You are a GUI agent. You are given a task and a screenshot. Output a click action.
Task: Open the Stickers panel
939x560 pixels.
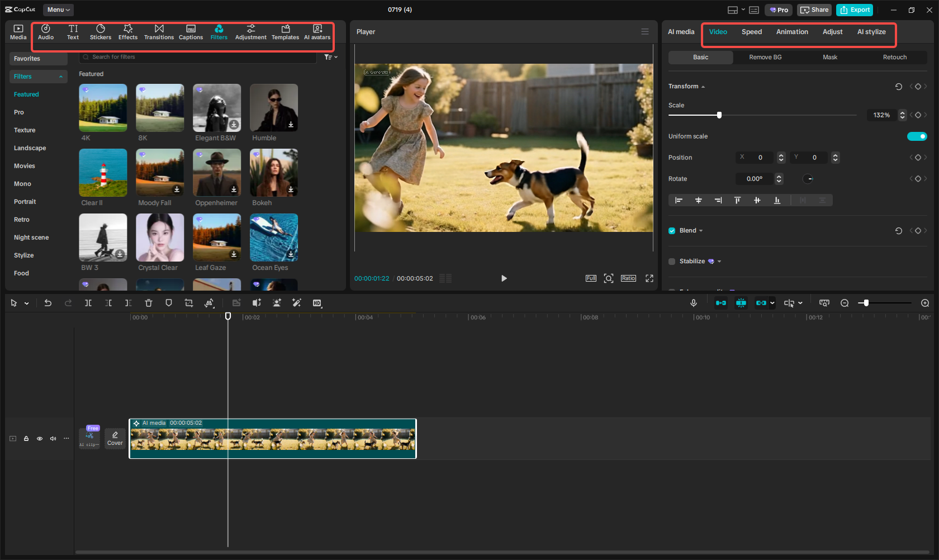pos(101,31)
